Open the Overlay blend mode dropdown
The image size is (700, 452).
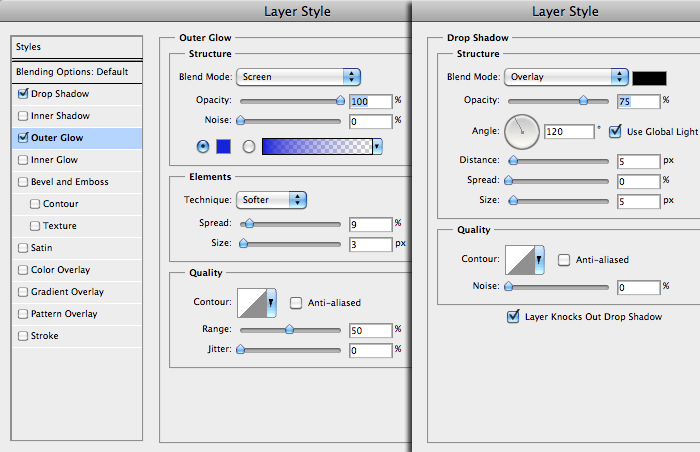566,76
